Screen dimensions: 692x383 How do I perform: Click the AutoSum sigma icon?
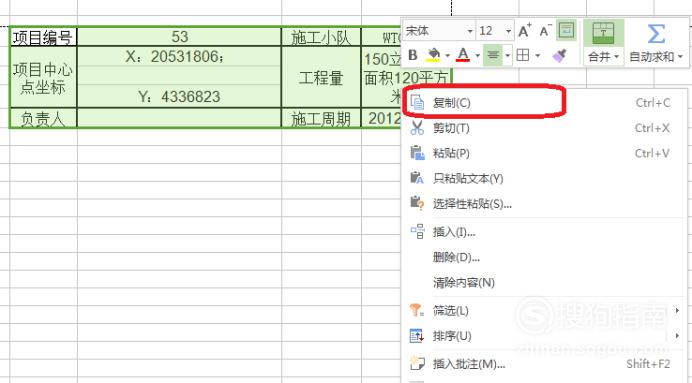(x=656, y=34)
